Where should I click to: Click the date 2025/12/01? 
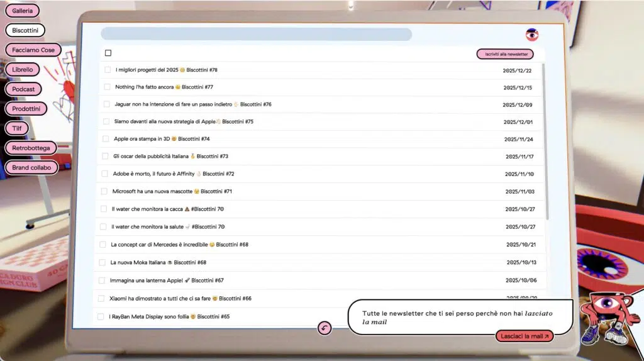[518, 123]
